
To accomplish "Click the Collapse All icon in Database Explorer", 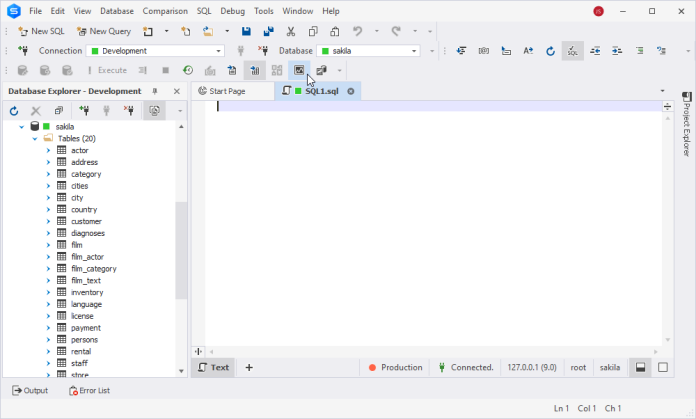I will tap(59, 111).
